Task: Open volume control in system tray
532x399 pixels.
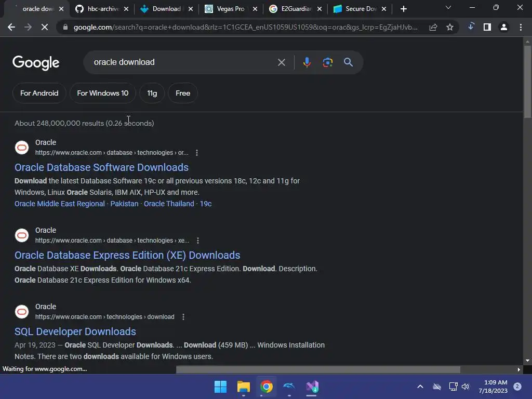Action: point(465,387)
